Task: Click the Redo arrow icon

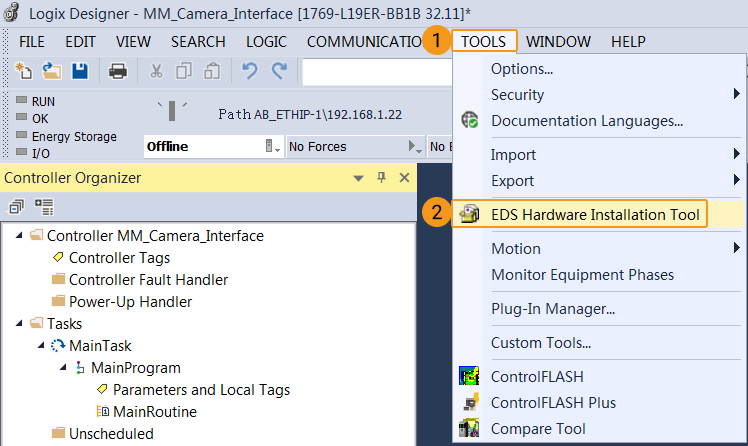Action: 279,71
